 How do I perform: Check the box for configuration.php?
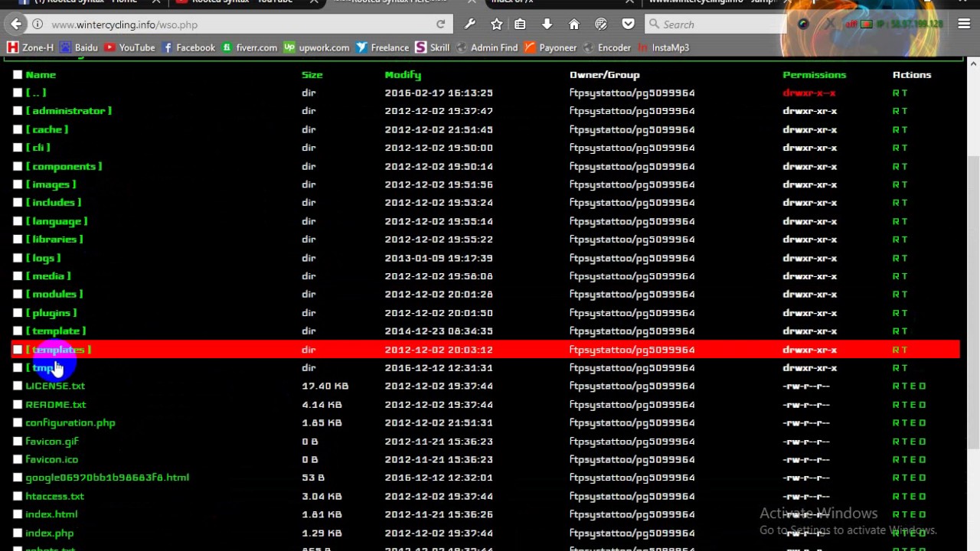point(18,423)
